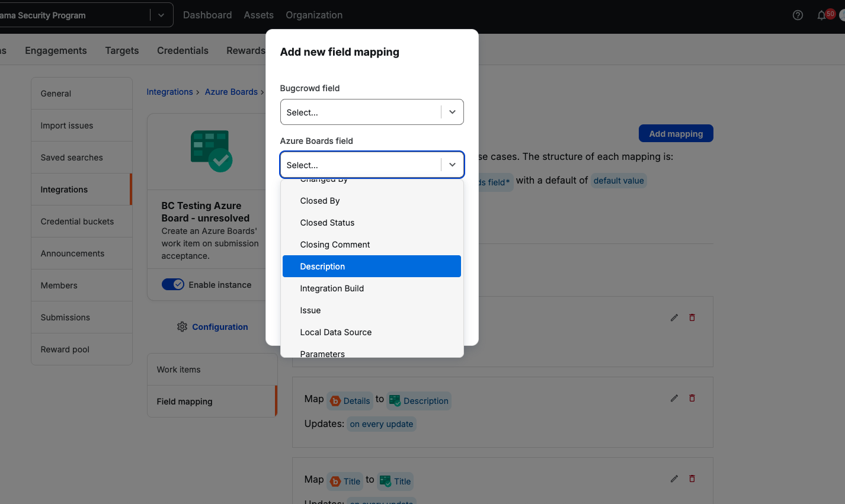Click the help question mark icon
The width and height of the screenshot is (845, 504).
(798, 15)
